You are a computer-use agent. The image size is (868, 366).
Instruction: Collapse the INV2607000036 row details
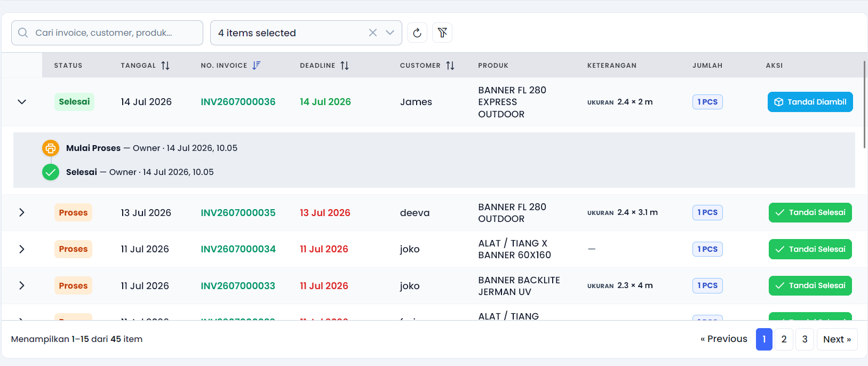click(x=22, y=102)
